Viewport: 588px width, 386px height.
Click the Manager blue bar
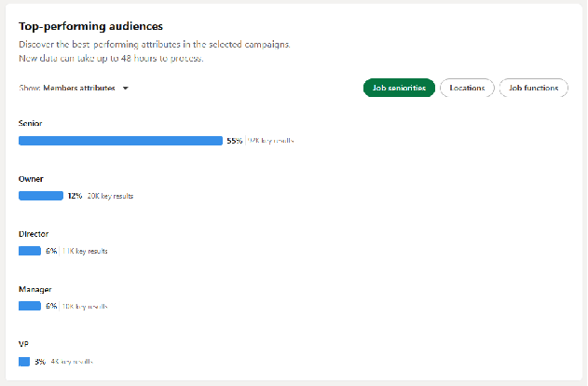(x=30, y=306)
